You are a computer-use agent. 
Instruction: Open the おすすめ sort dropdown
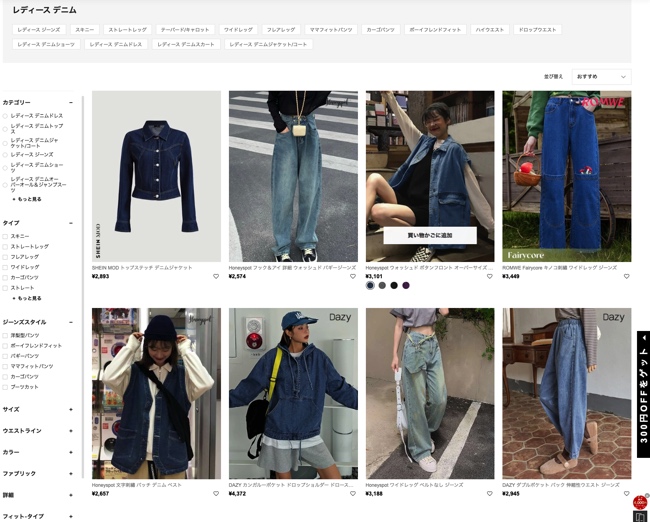pyautogui.click(x=601, y=76)
